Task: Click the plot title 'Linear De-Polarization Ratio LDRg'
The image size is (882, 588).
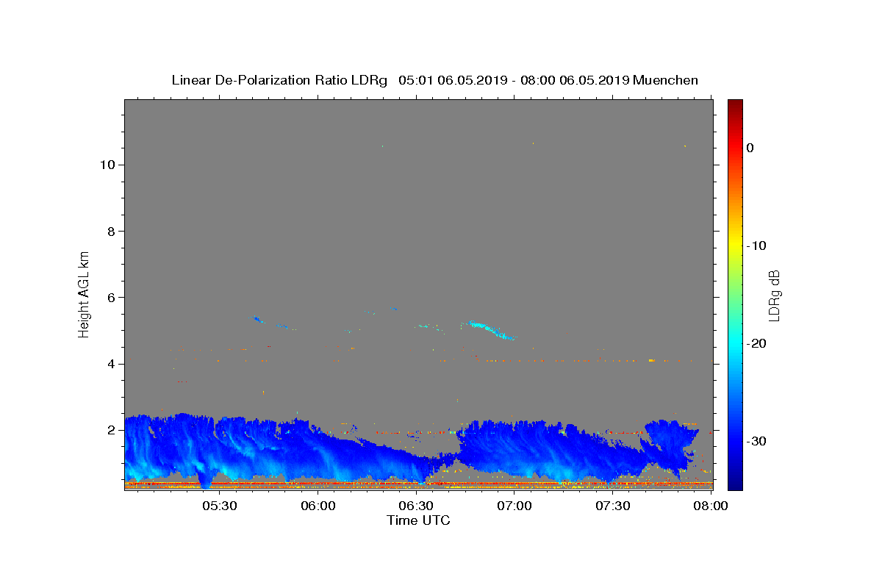Action: tap(279, 80)
